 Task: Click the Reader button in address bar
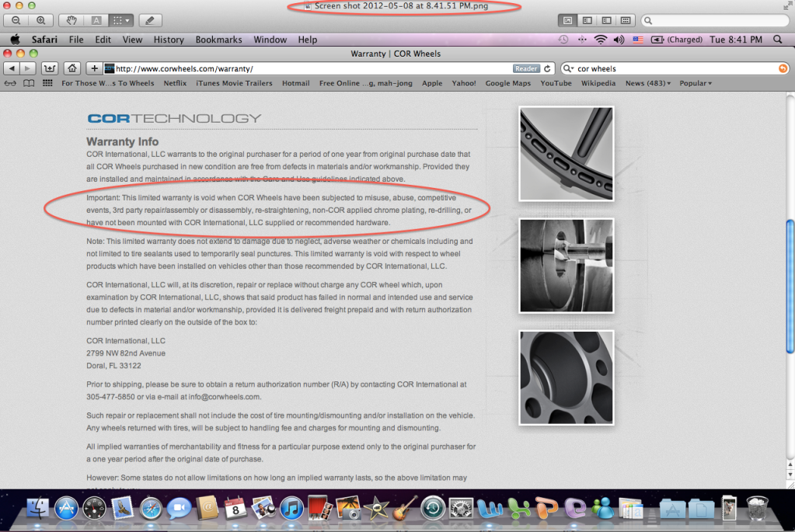(x=526, y=68)
